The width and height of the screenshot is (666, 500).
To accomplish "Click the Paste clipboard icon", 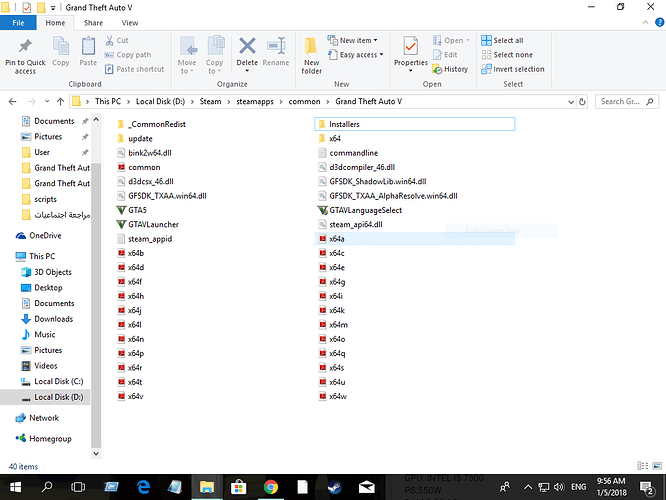I will 88,47.
